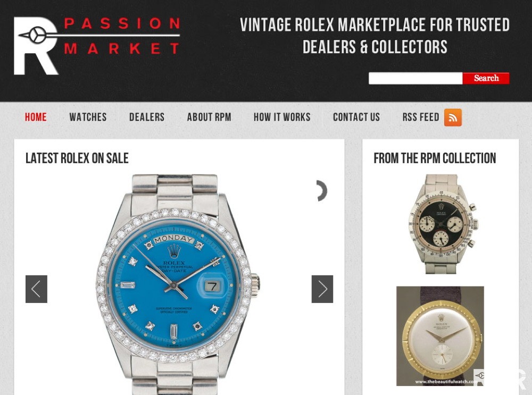Go to the Dealers page

pos(147,117)
